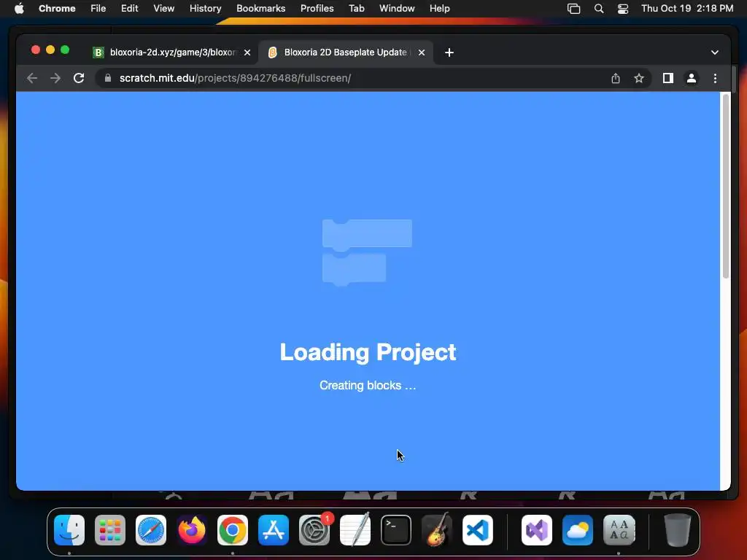Click the Loading Project heading

coord(368,352)
